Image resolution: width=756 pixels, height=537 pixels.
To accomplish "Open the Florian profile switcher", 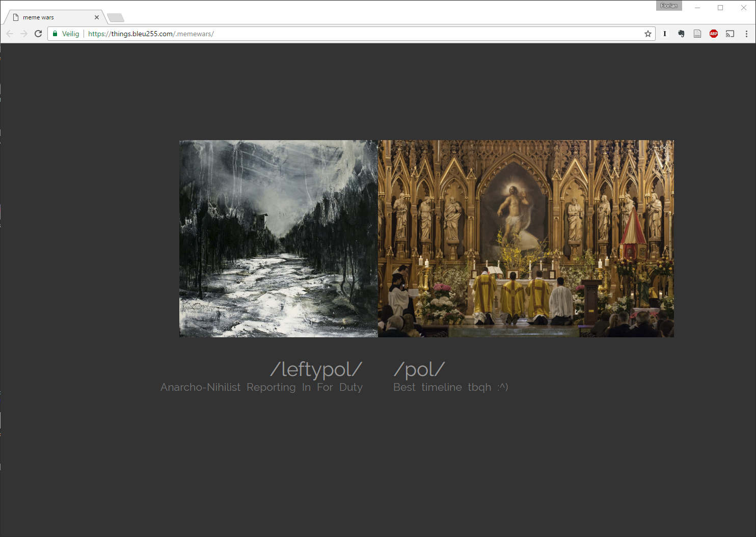I will click(668, 6).
